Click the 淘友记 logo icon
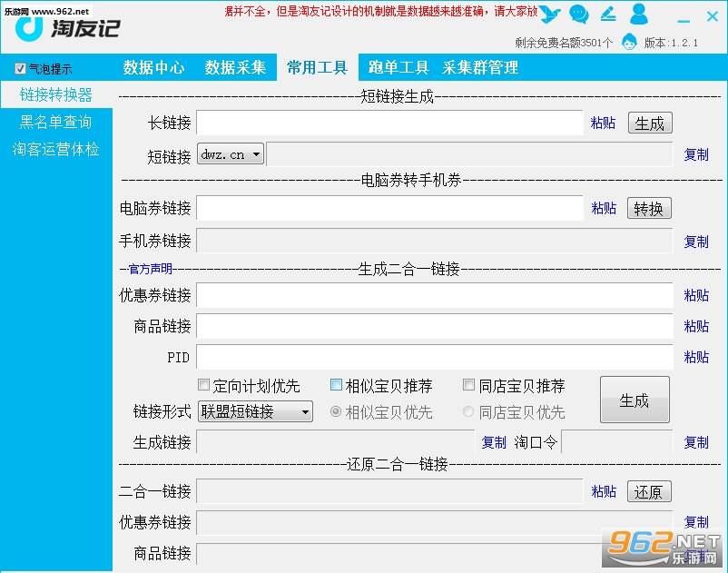Screen dimensions: 728x573 [29, 29]
